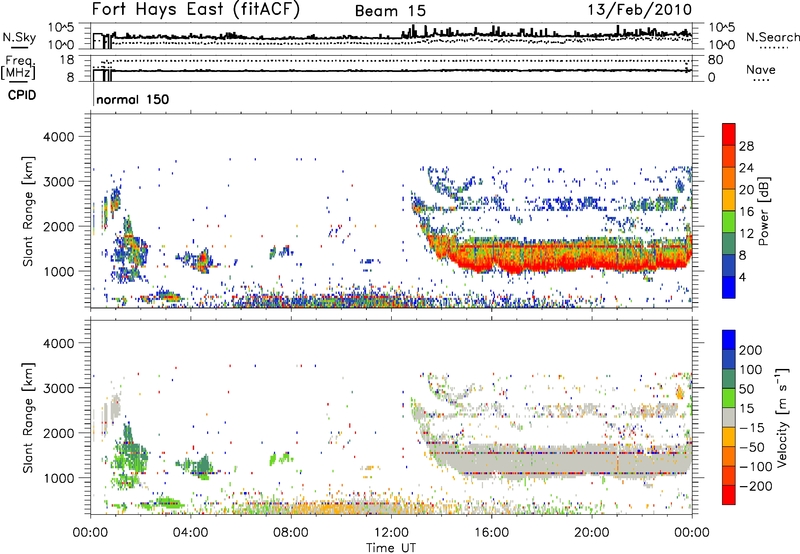Click the 'Beam 15' label

390,11
